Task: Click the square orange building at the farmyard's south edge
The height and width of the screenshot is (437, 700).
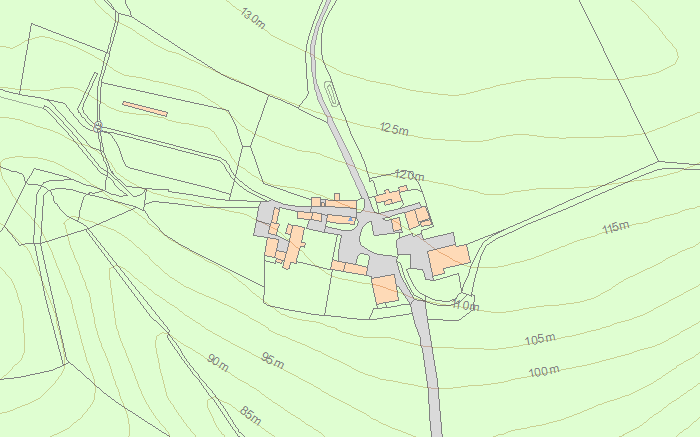Action: point(385,290)
